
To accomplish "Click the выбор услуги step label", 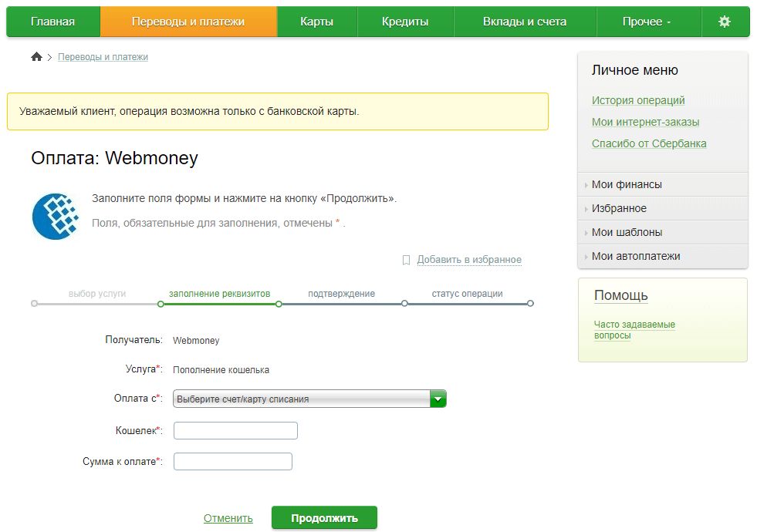I will pos(97,294).
